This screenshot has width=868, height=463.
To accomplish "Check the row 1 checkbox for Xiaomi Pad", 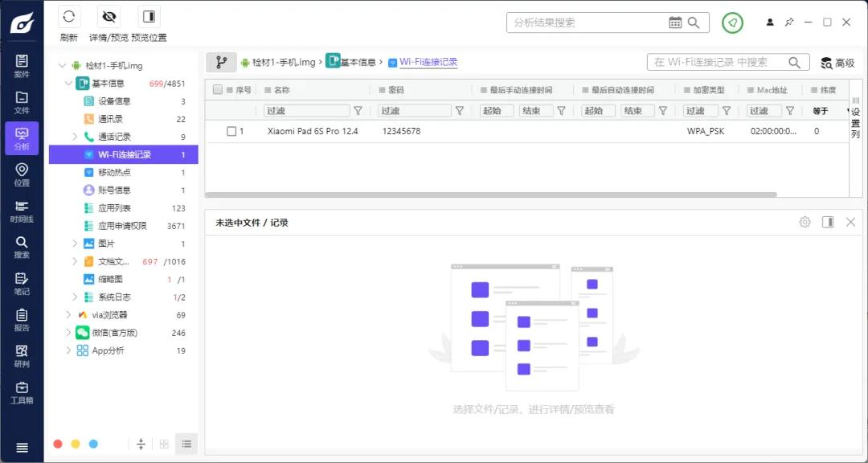I will [x=231, y=131].
